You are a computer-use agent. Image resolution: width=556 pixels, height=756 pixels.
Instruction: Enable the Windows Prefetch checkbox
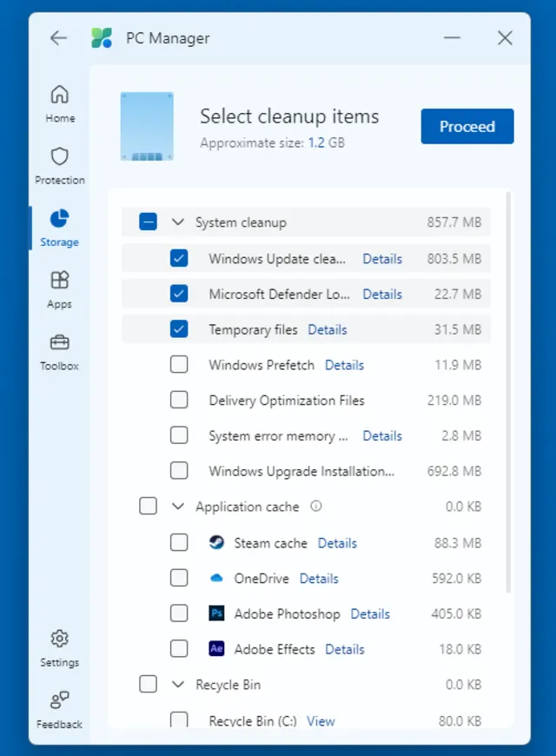click(x=179, y=365)
